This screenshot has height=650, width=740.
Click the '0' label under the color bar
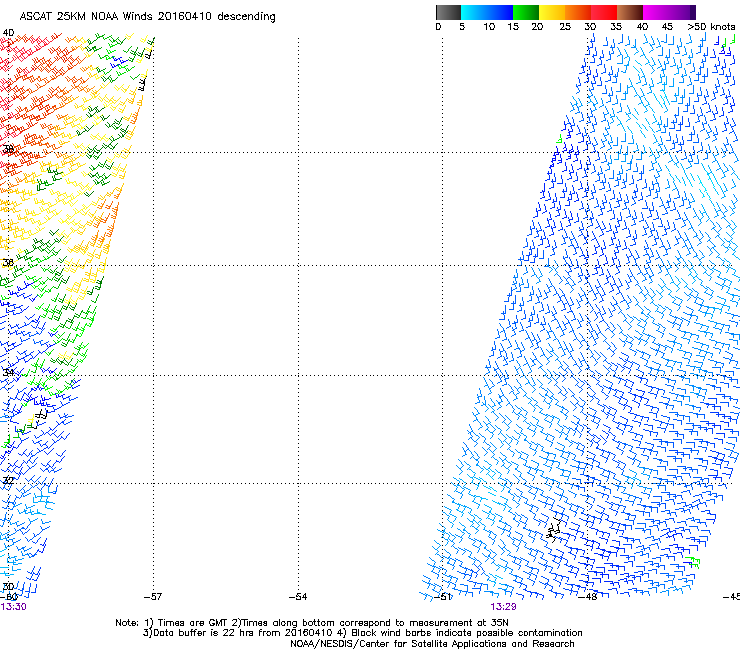click(x=438, y=27)
